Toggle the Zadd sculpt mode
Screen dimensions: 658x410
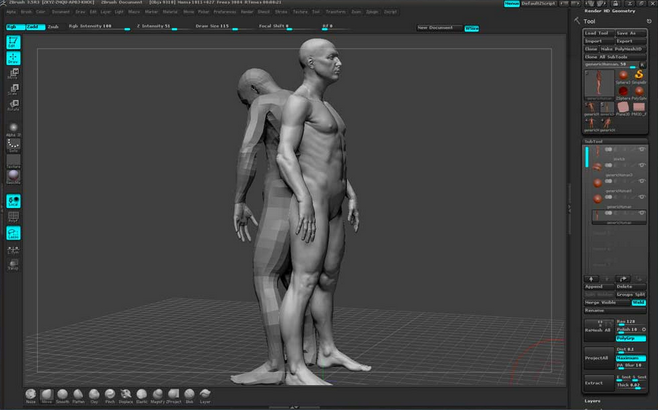point(34,27)
